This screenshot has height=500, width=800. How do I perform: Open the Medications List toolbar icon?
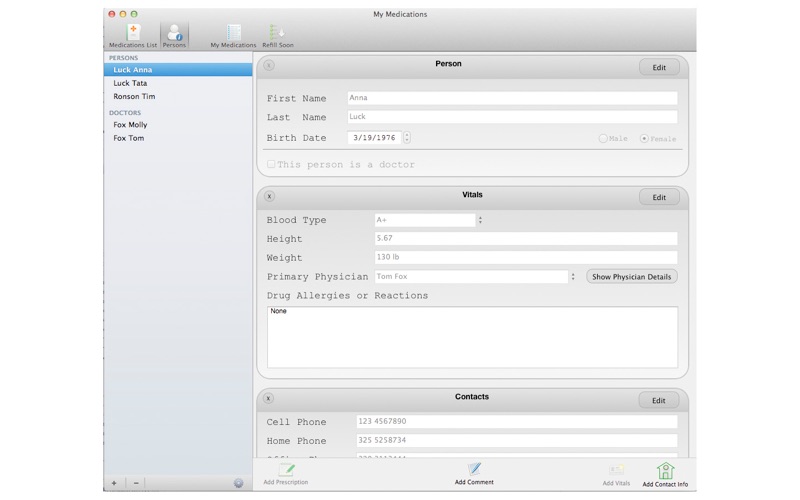[133, 34]
